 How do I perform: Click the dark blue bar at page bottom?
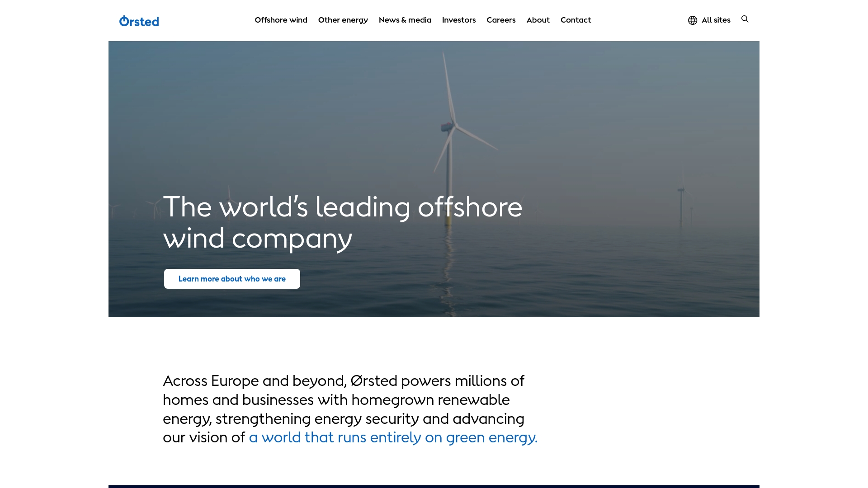click(x=434, y=486)
